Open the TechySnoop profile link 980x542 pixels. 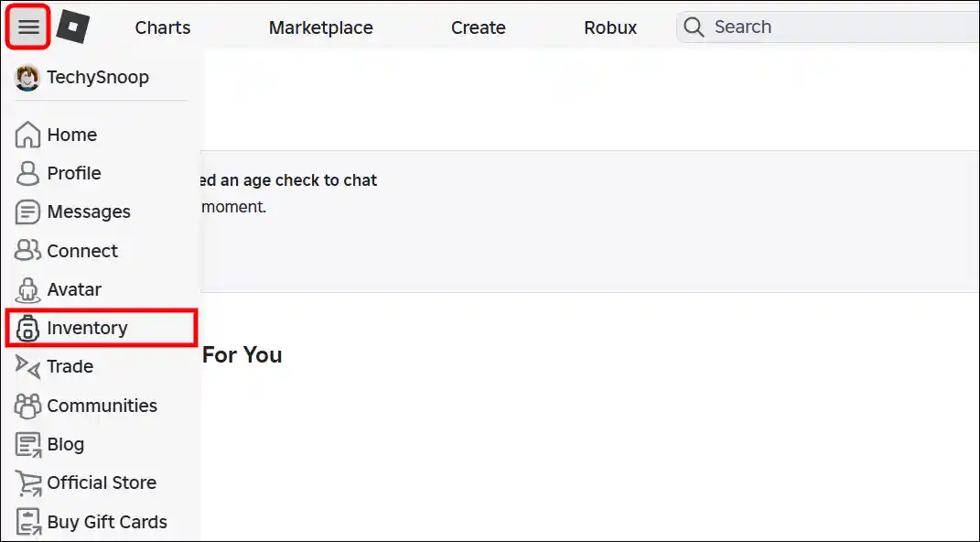(x=97, y=78)
